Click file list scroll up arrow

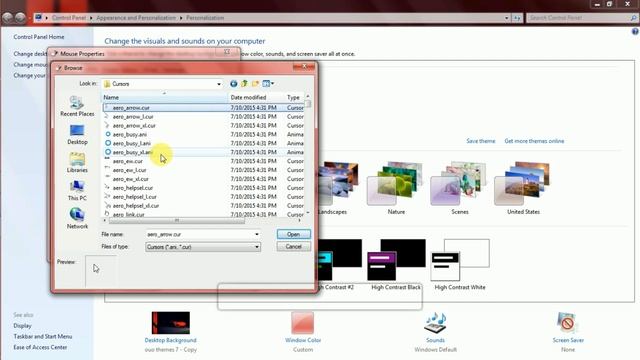308,96
